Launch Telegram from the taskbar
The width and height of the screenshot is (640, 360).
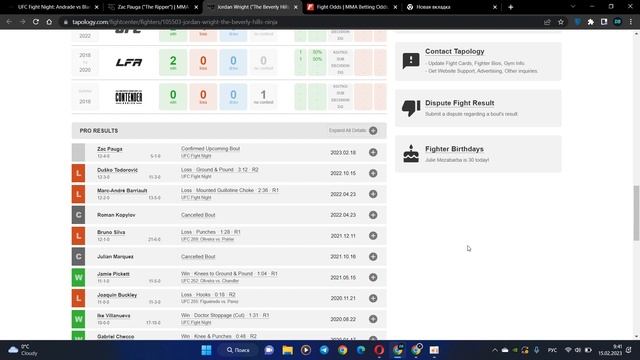pos(324,350)
